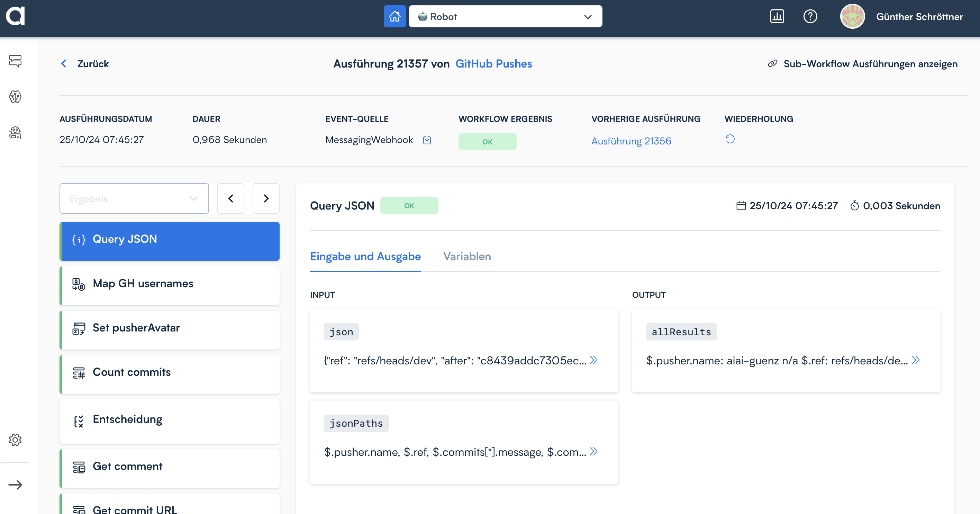Open settings gear in sidebar
The height and width of the screenshot is (514, 980).
(x=15, y=440)
